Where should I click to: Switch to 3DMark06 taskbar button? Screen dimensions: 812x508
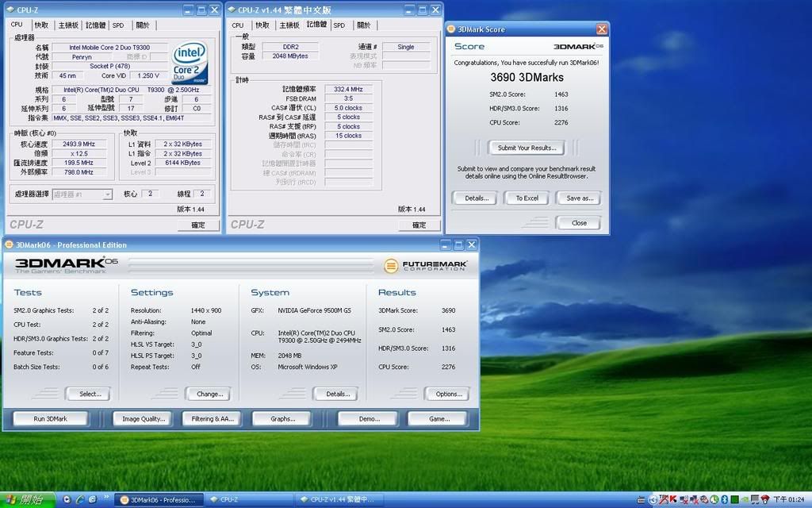(159, 500)
